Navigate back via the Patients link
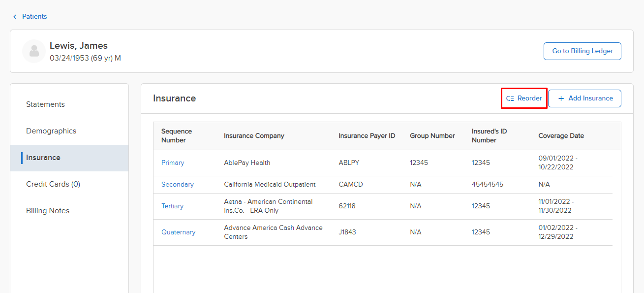 tap(34, 17)
